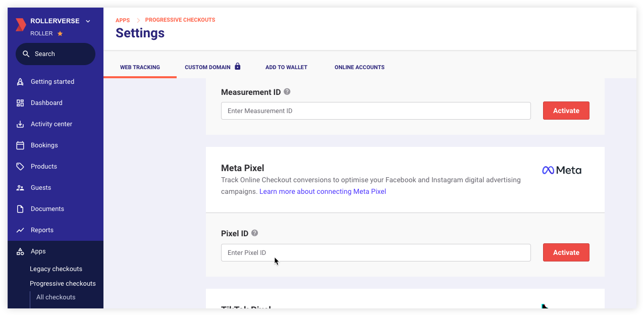Open the Dashboard from the sidebar

[20, 102]
